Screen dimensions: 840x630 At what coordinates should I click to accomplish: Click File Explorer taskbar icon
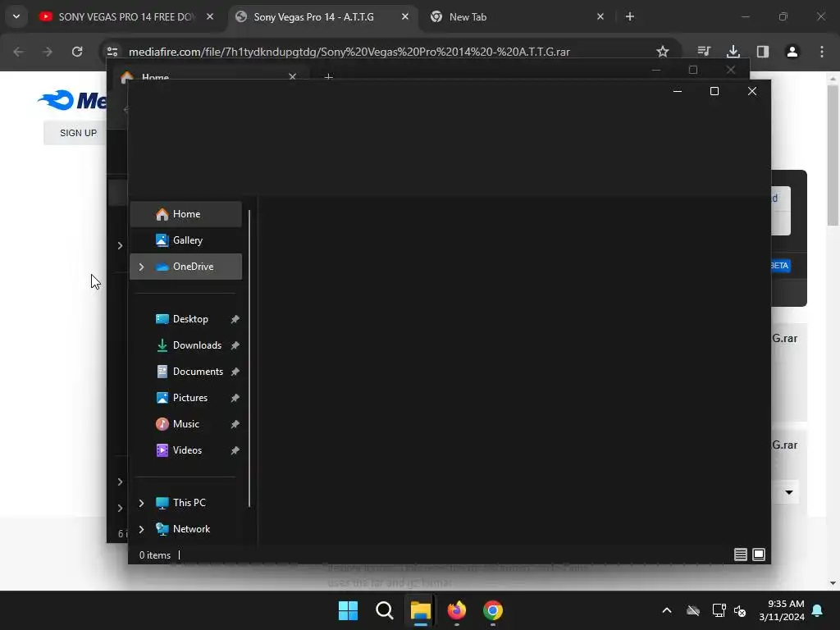pyautogui.click(x=421, y=610)
